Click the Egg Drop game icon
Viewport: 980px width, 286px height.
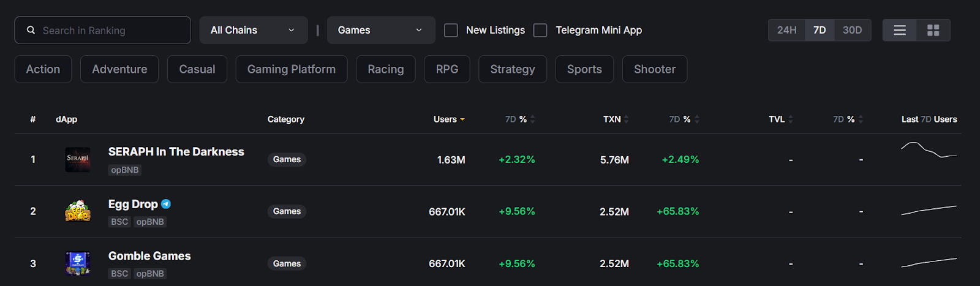tap(78, 211)
